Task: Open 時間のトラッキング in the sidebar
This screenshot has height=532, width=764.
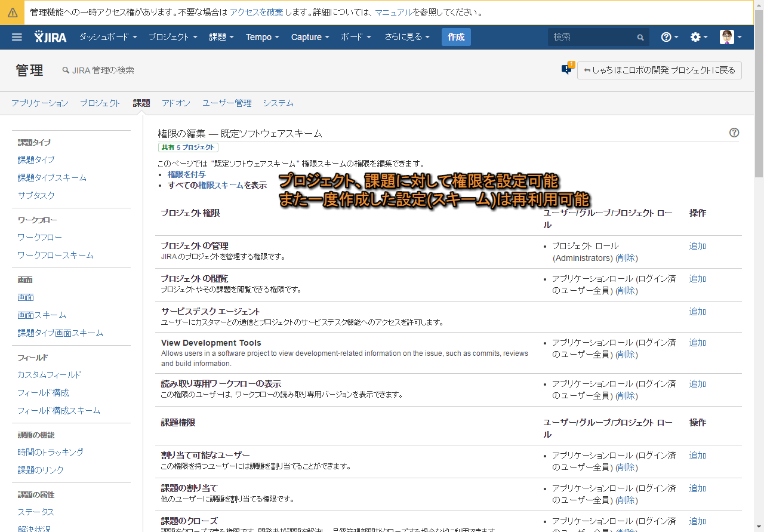Action: [50, 452]
